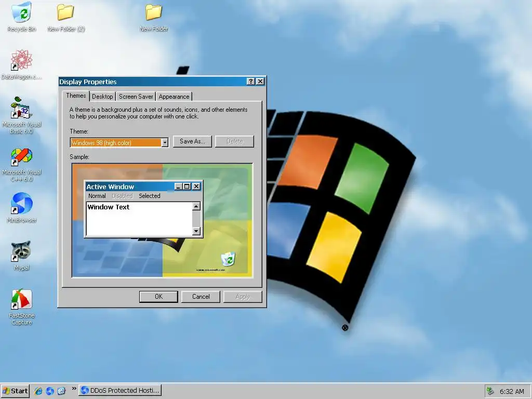The image size is (532, 399).
Task: Click the Window Text sample area
Action: click(x=139, y=219)
